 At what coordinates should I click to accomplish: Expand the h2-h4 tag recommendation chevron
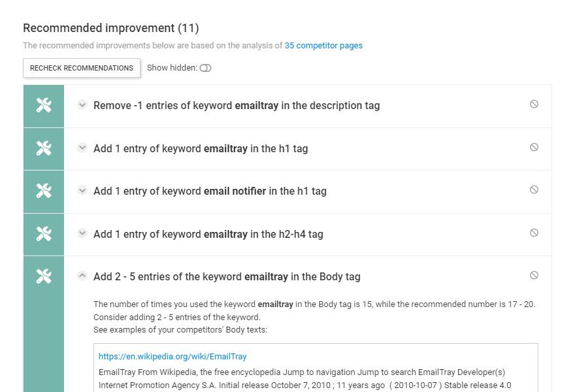(82, 233)
